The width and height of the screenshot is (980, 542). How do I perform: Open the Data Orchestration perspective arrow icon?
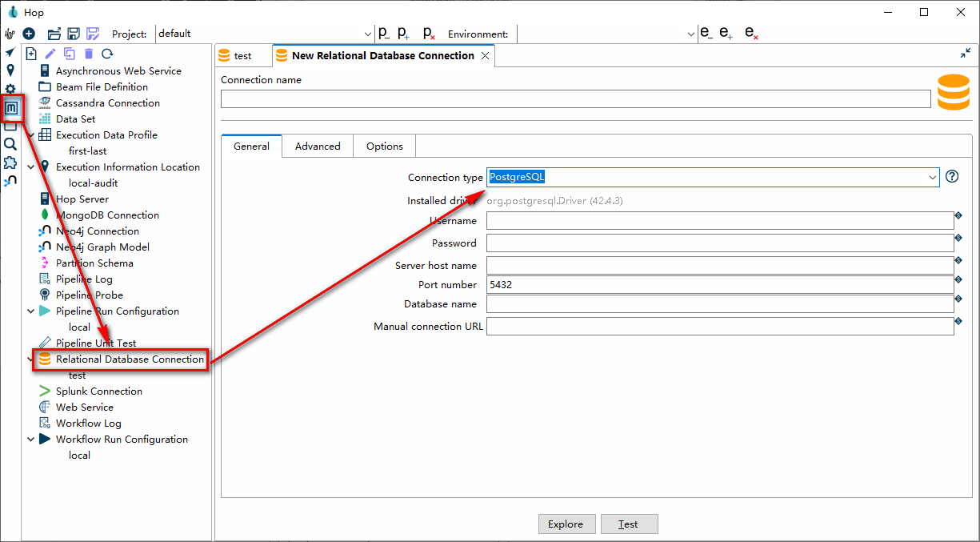(10, 53)
